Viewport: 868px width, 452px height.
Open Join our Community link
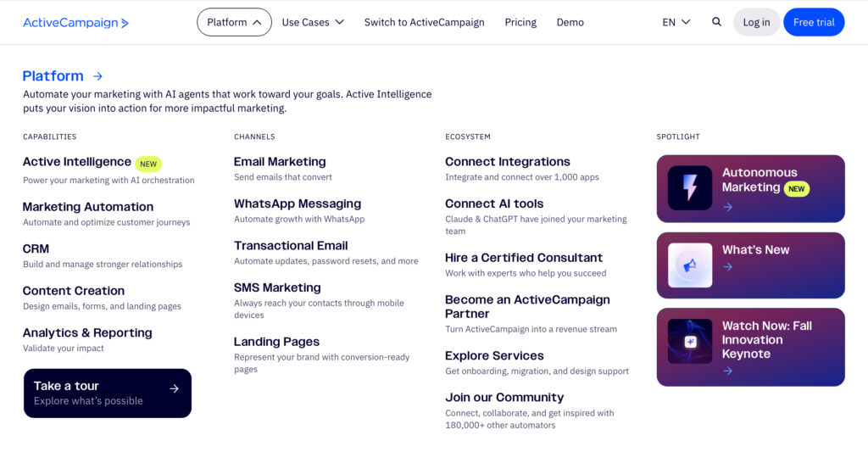504,397
